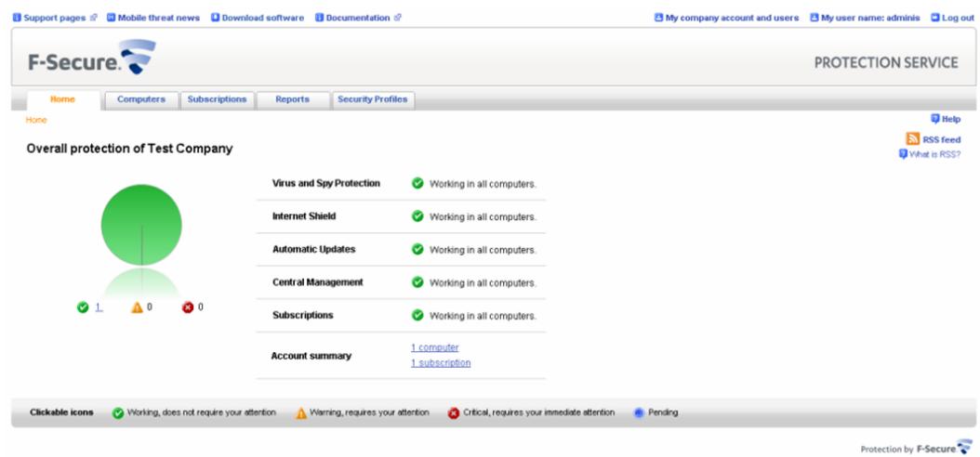
Task: Switch to the Subscriptions tab
Action: coord(217,100)
